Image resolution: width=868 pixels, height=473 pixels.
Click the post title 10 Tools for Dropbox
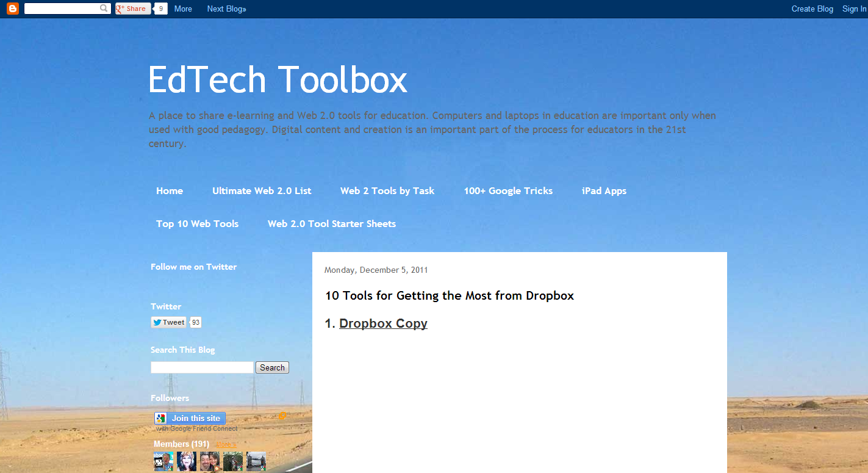pyautogui.click(x=450, y=295)
